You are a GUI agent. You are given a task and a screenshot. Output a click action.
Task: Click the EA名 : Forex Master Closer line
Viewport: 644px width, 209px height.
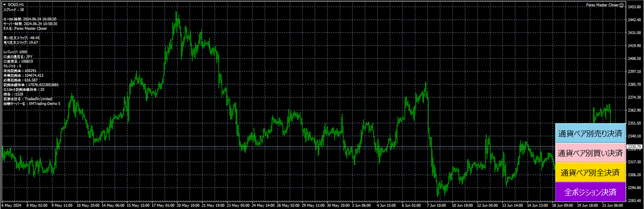[25, 28]
